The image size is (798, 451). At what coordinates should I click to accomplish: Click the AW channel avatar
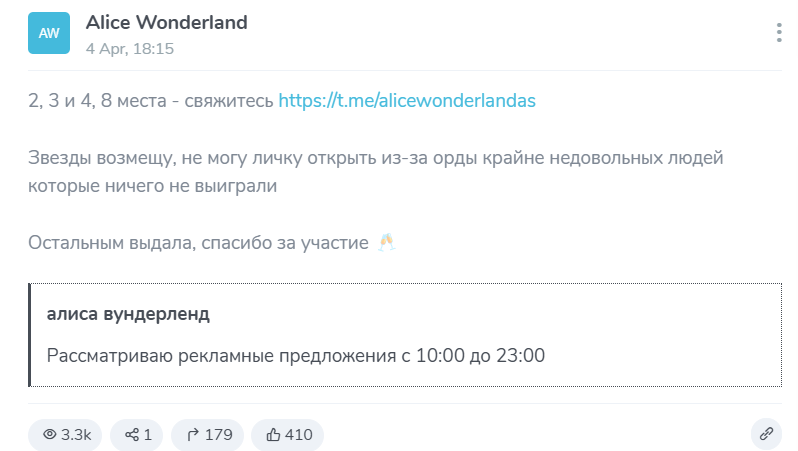(49, 33)
